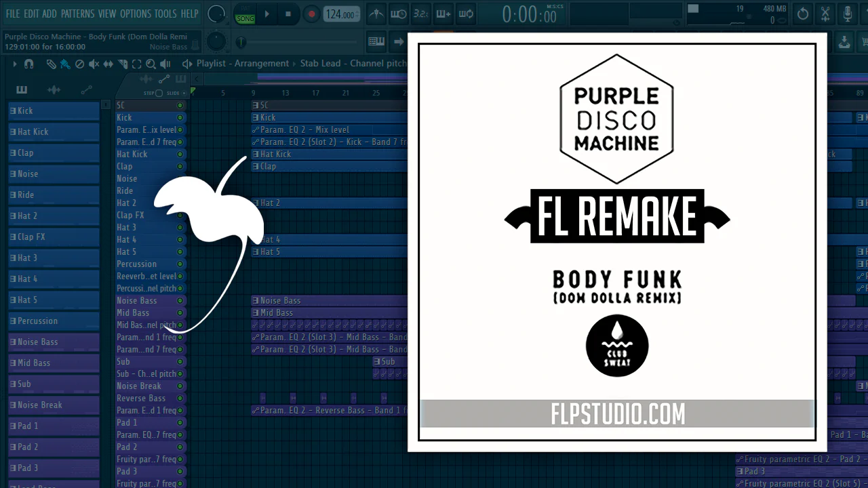Click the save/download icon in toolbar
This screenshot has height=488, width=868.
pos(844,42)
